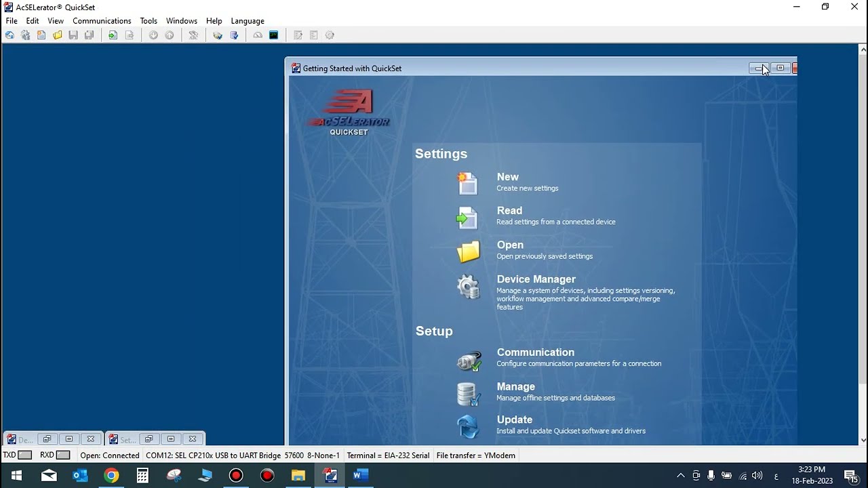This screenshot has height=488, width=868.
Task: Open the View menu
Action: click(x=56, y=21)
